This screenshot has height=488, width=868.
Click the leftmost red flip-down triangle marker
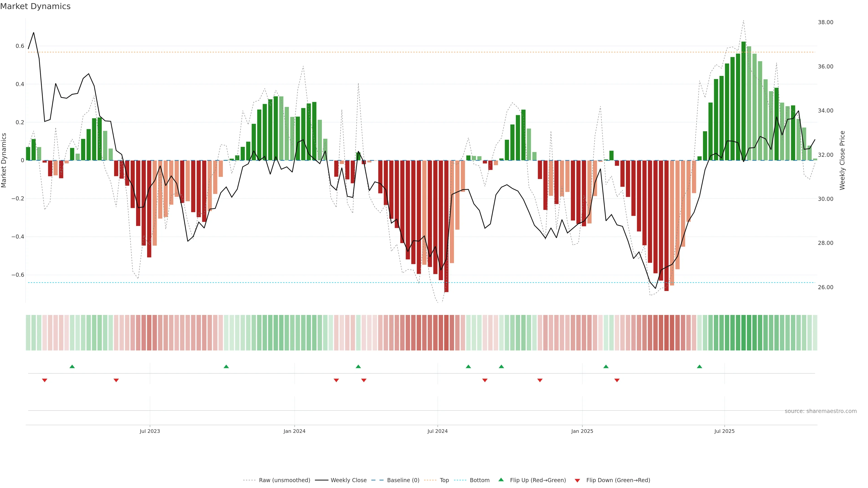45,380
